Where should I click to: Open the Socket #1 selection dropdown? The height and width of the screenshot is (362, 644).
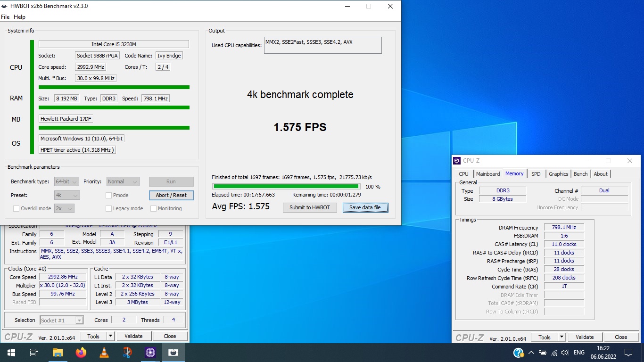[61, 321]
